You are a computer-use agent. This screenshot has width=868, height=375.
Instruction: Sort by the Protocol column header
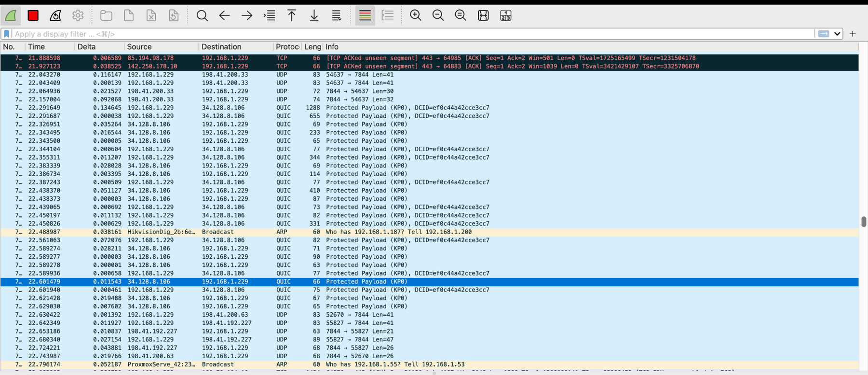[x=288, y=47]
